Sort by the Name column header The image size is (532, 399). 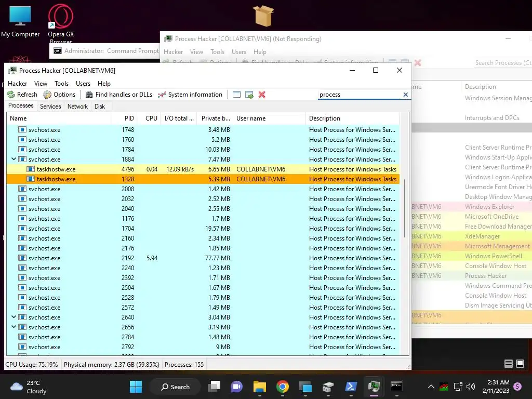coord(59,118)
